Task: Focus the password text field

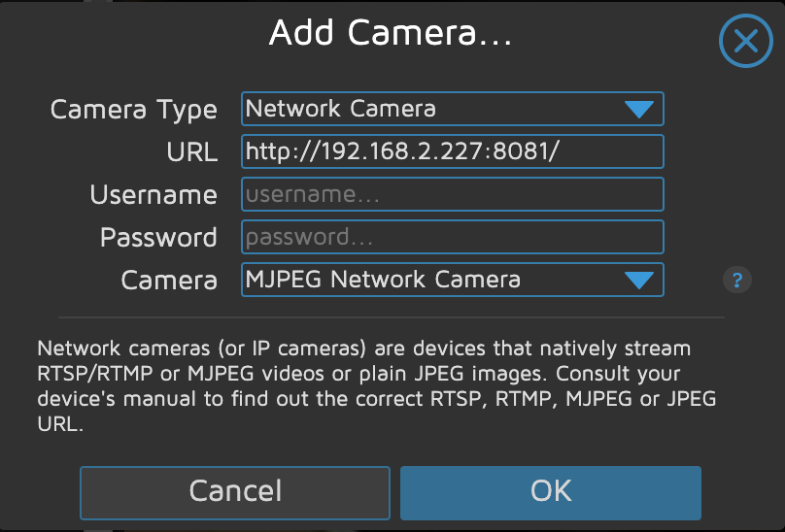Action: pyautogui.click(x=452, y=237)
